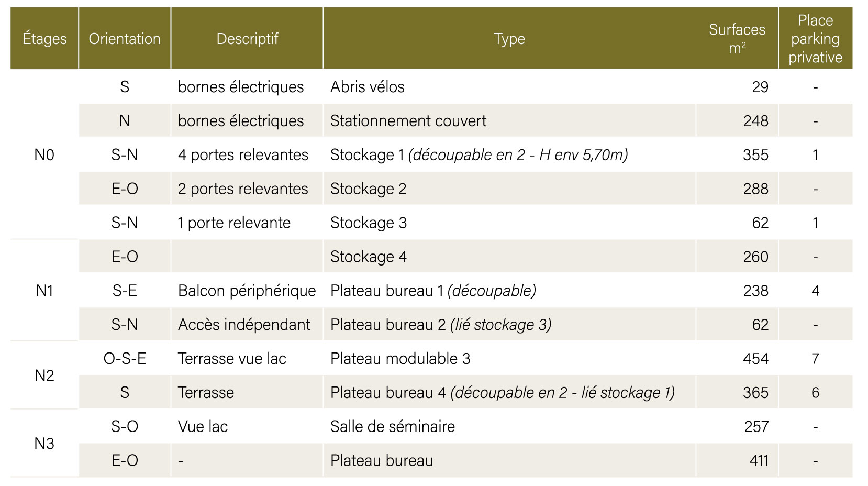Select Plateau bureau 1 (découpable) cell
The image size is (868, 486).
coord(433,291)
